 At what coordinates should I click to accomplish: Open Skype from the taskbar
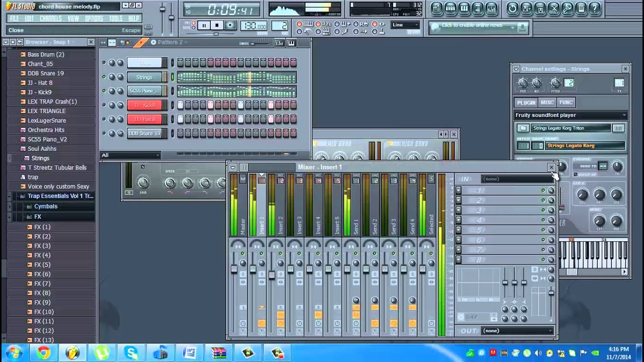tap(131, 353)
